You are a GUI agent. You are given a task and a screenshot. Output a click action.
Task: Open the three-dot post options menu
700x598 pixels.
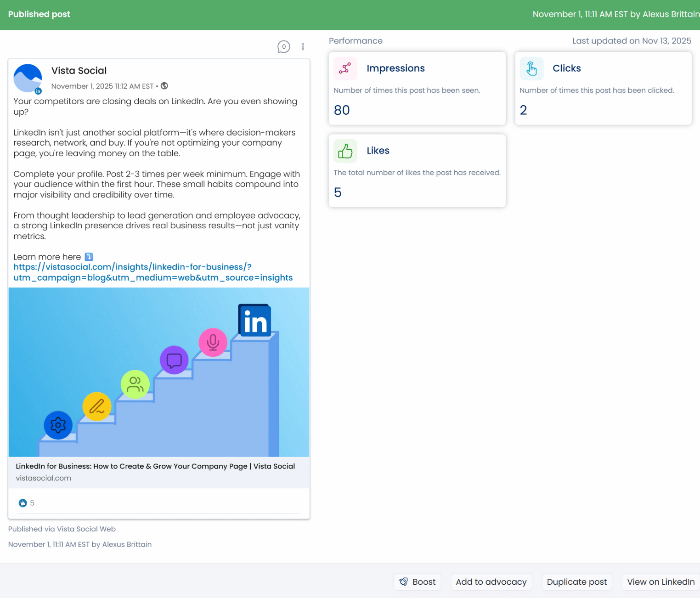[x=303, y=47]
